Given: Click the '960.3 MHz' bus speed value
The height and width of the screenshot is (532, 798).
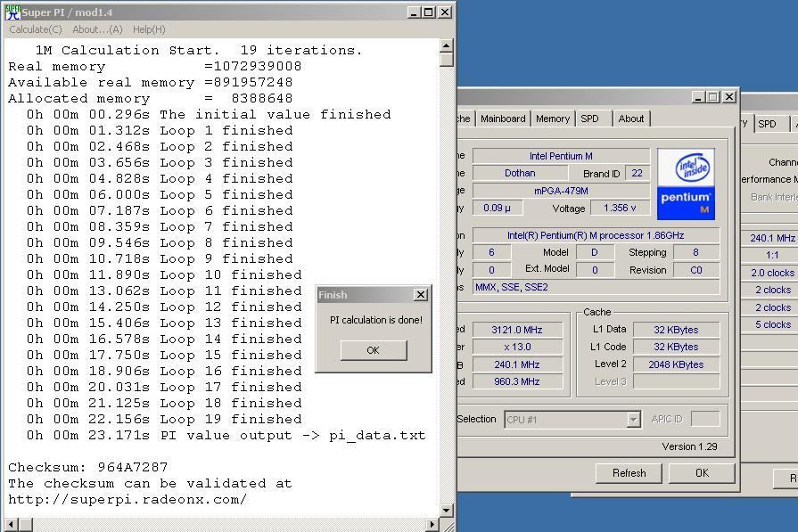Looking at the screenshot, I should (517, 381).
